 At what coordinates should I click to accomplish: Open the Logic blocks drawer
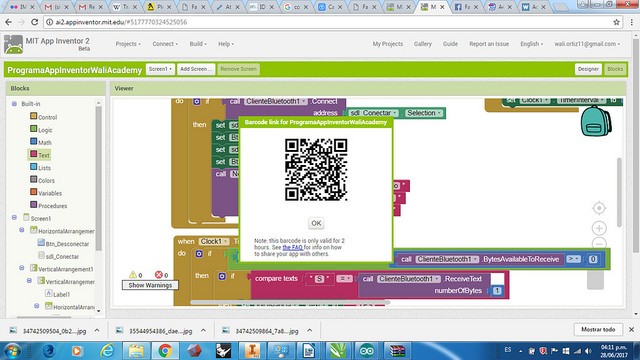click(x=41, y=130)
